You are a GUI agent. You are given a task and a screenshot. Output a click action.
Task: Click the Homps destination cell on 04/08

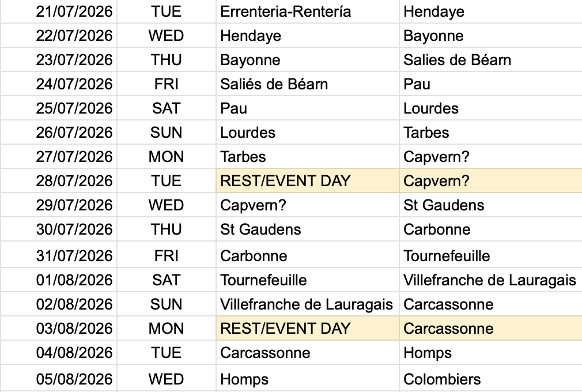(491, 352)
